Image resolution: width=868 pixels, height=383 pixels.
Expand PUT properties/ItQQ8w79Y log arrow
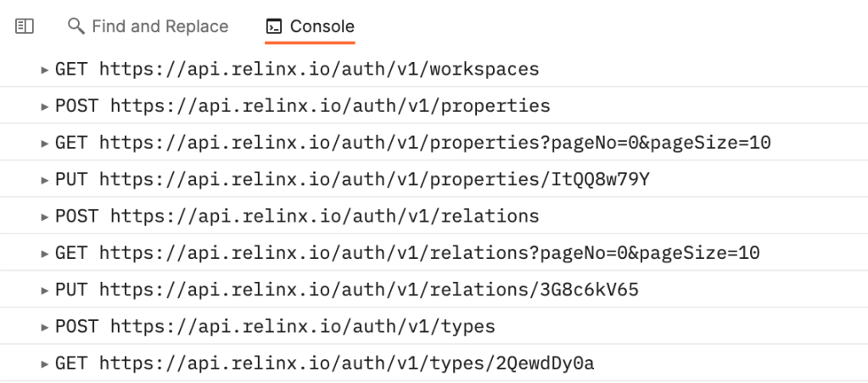pyautogui.click(x=45, y=180)
